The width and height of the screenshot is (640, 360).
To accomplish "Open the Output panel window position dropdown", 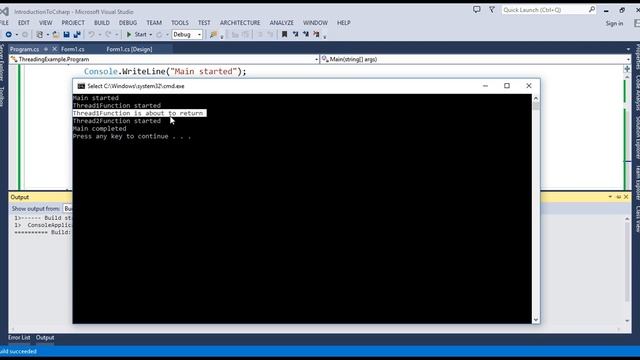I will [610, 197].
